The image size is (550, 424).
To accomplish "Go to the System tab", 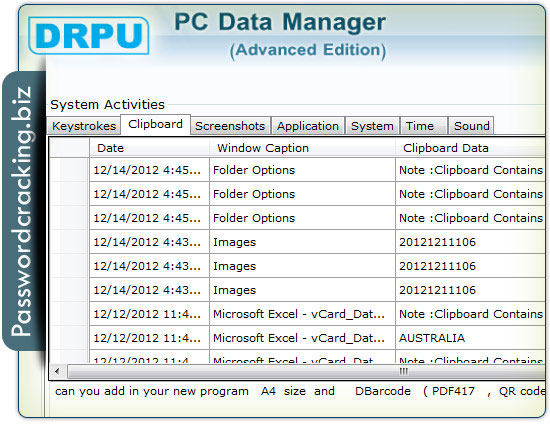I will point(372,126).
